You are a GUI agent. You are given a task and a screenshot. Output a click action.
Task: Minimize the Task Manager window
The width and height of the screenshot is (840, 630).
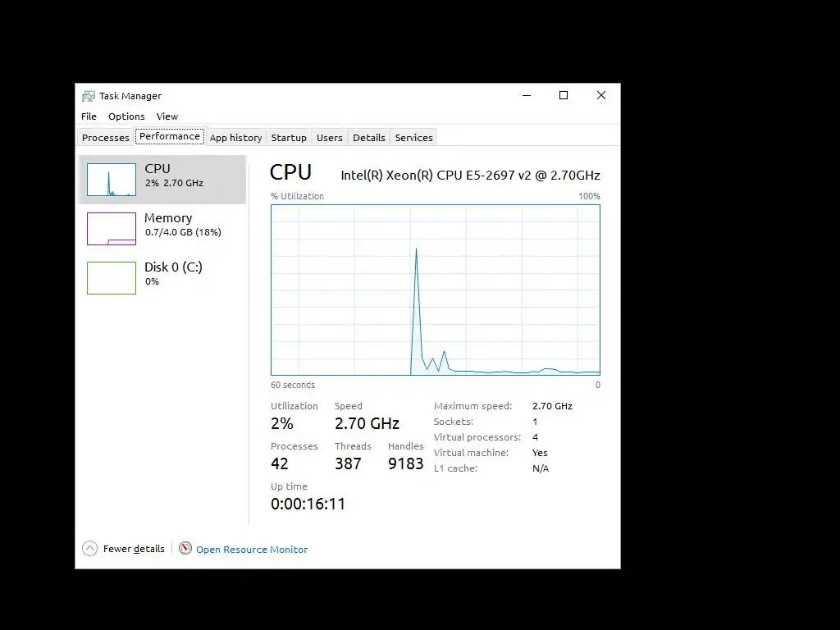[x=527, y=95]
